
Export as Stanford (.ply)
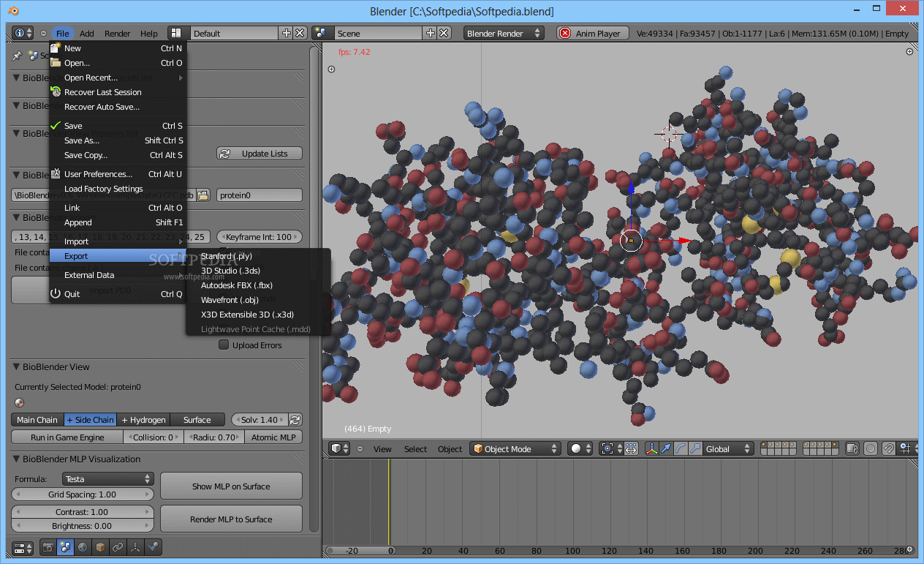pos(258,256)
